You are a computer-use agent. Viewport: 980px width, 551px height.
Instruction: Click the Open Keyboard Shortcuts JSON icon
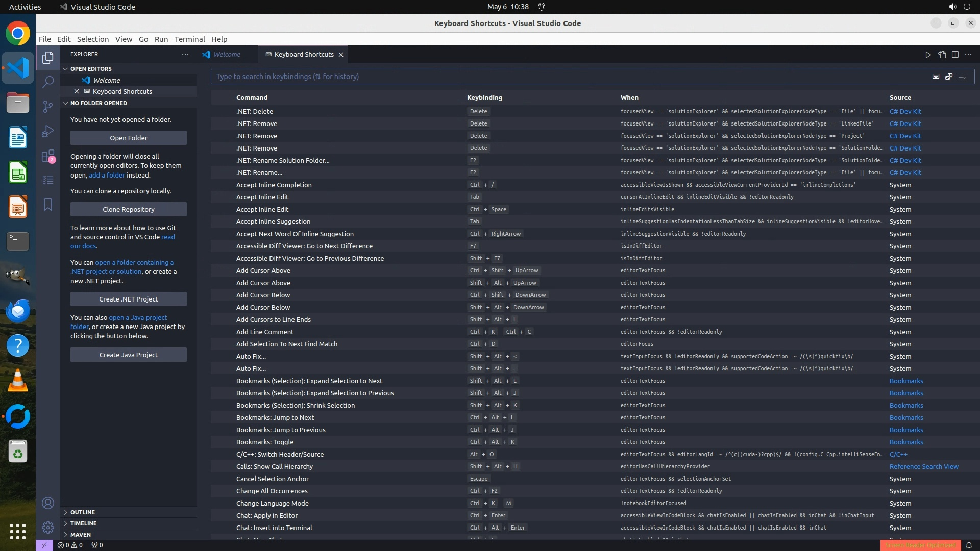click(942, 55)
